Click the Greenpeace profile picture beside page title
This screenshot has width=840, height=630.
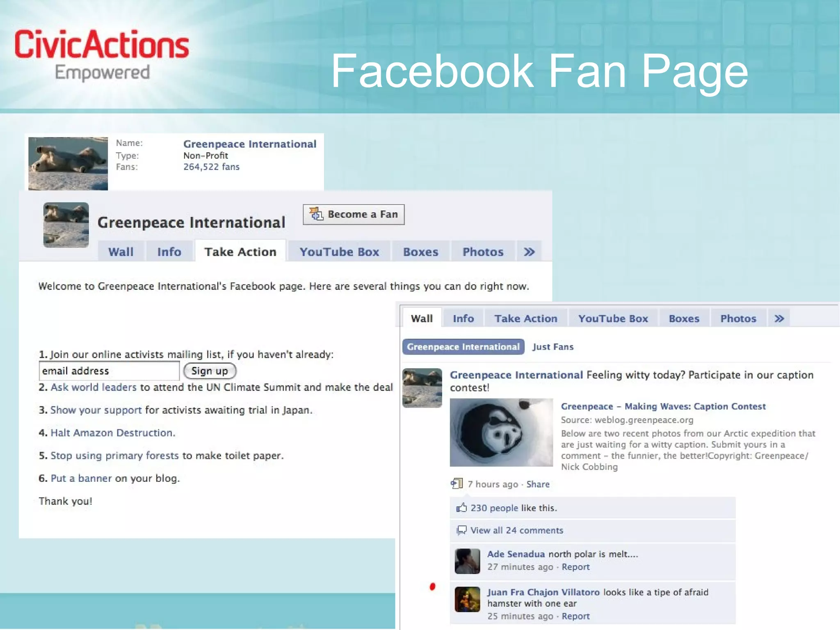[66, 225]
